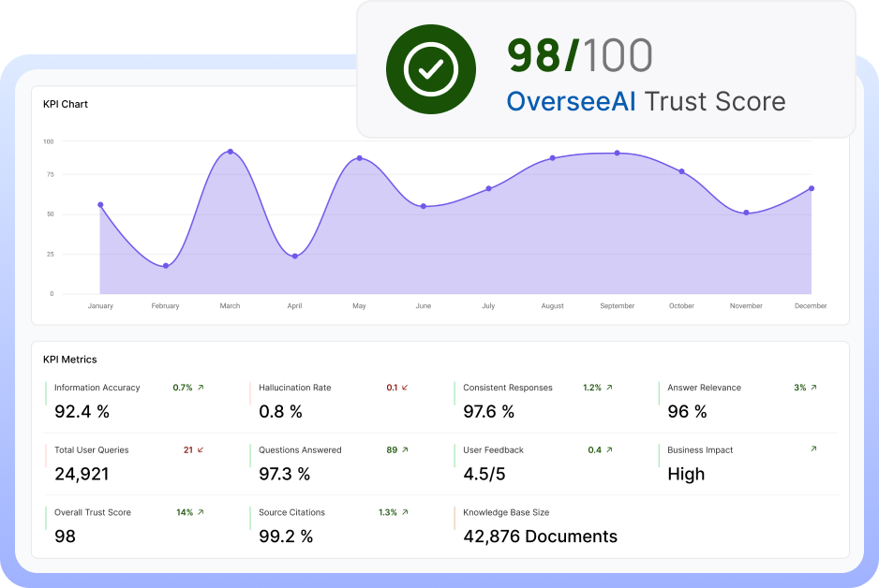Click the September data point on the chart
Image resolution: width=879 pixels, height=588 pixels.
pyautogui.click(x=617, y=153)
